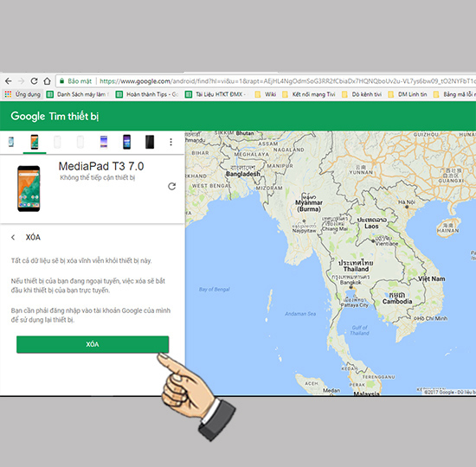Click the green XÓA erase button
The width and height of the screenshot is (476, 467).
[93, 344]
